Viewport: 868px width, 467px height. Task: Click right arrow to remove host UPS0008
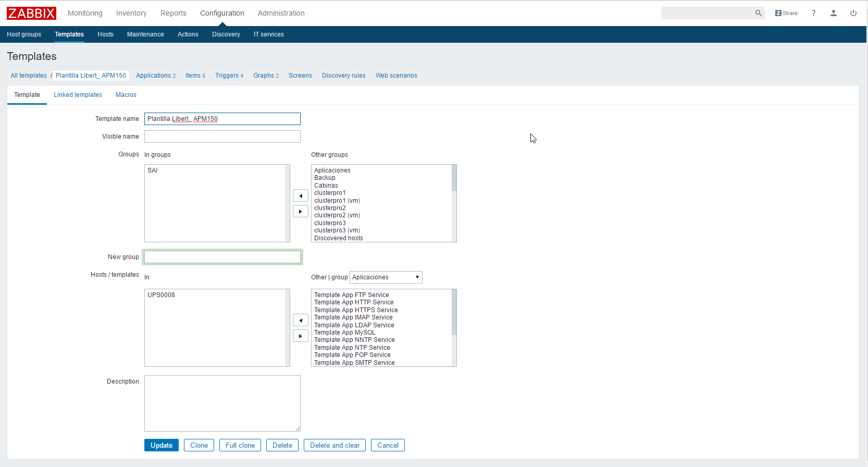300,336
